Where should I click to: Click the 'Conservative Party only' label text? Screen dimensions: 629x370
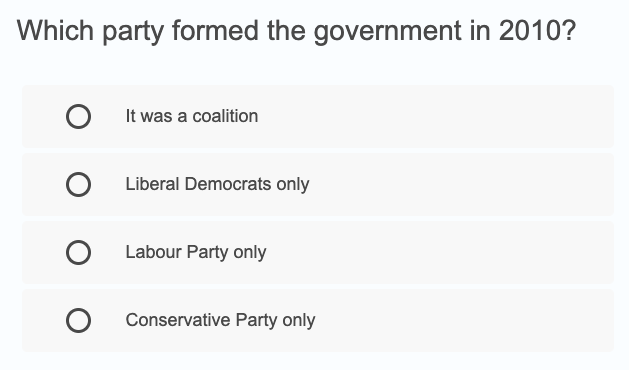click(220, 320)
